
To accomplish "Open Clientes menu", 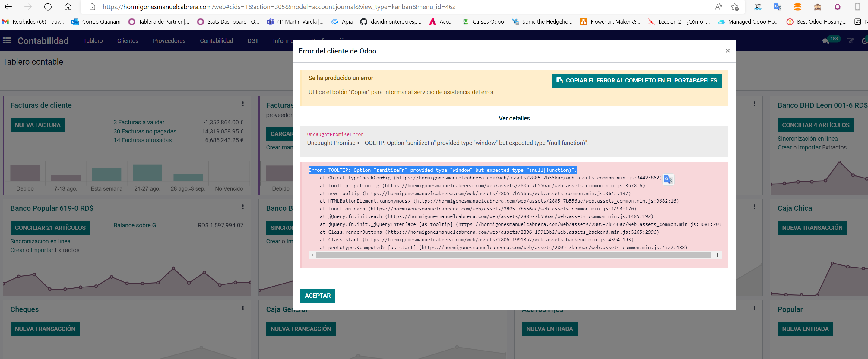I will pyautogui.click(x=128, y=41).
